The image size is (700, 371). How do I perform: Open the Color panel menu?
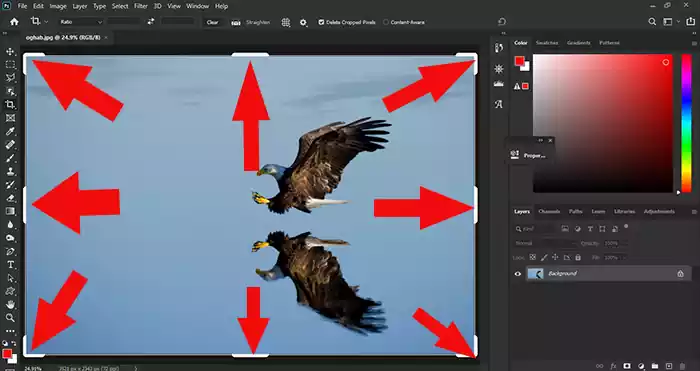(694, 43)
